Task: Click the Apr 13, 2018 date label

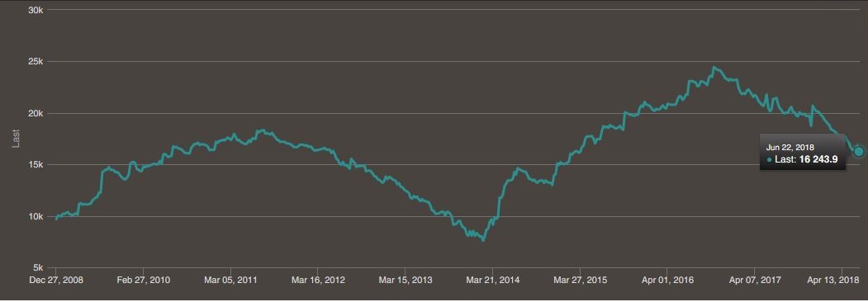Action: click(833, 280)
